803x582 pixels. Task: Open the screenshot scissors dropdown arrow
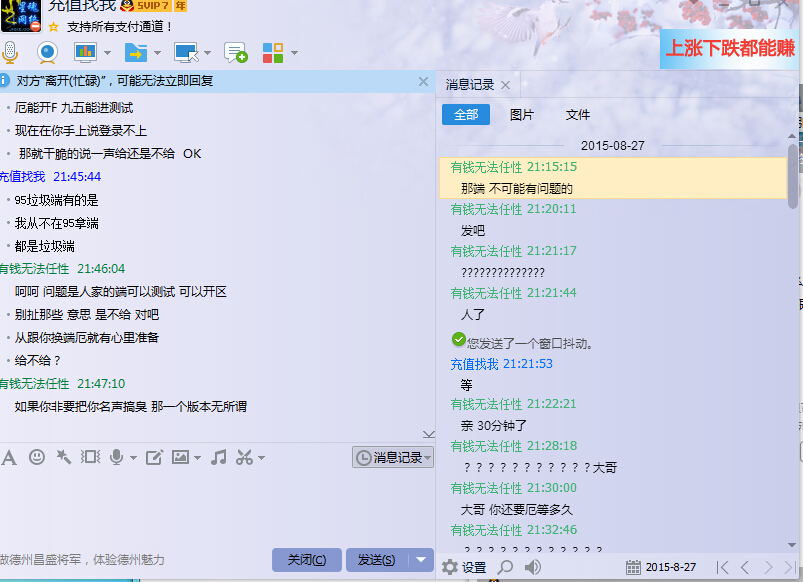click(x=261, y=458)
